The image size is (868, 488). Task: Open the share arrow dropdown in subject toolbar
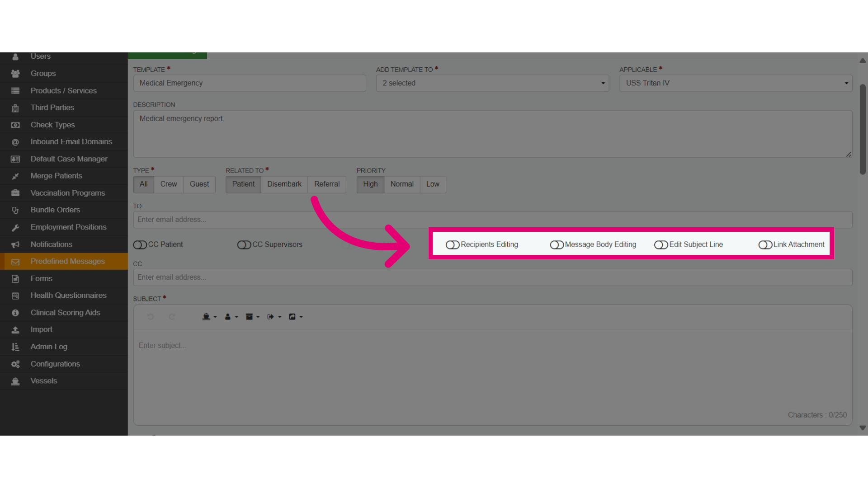pyautogui.click(x=296, y=317)
